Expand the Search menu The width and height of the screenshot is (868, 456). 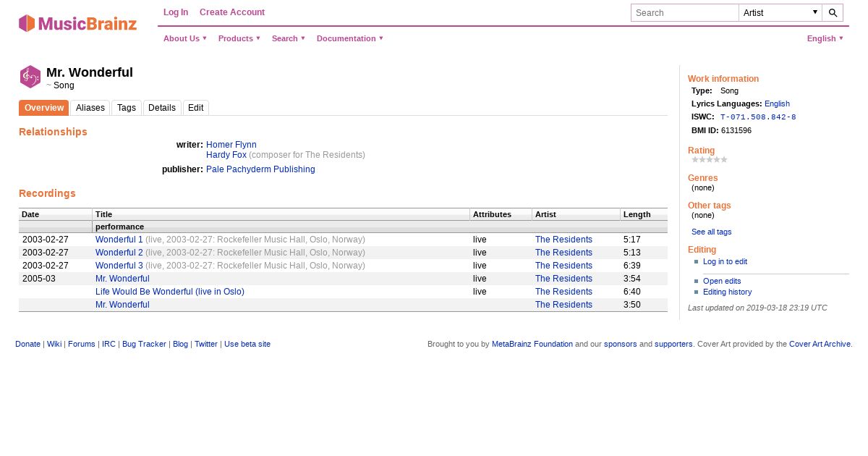289,38
